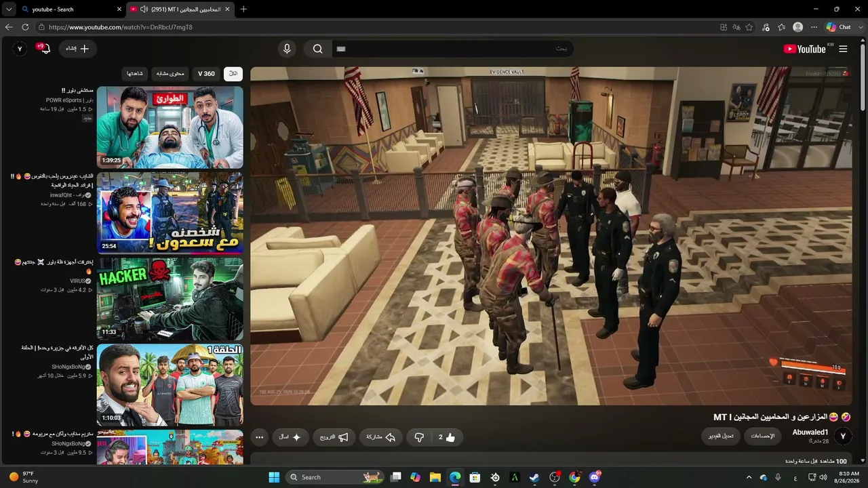Open a new browser tab

tap(243, 9)
